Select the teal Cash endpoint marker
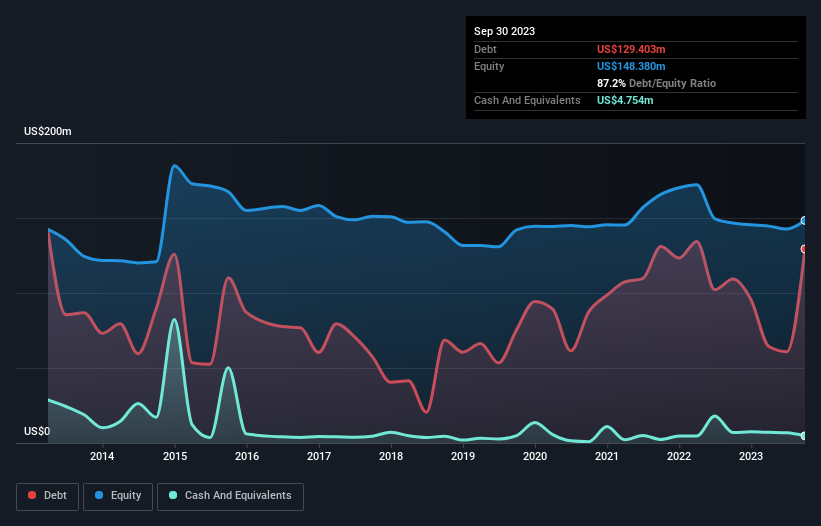The height and width of the screenshot is (526, 821). (x=804, y=435)
